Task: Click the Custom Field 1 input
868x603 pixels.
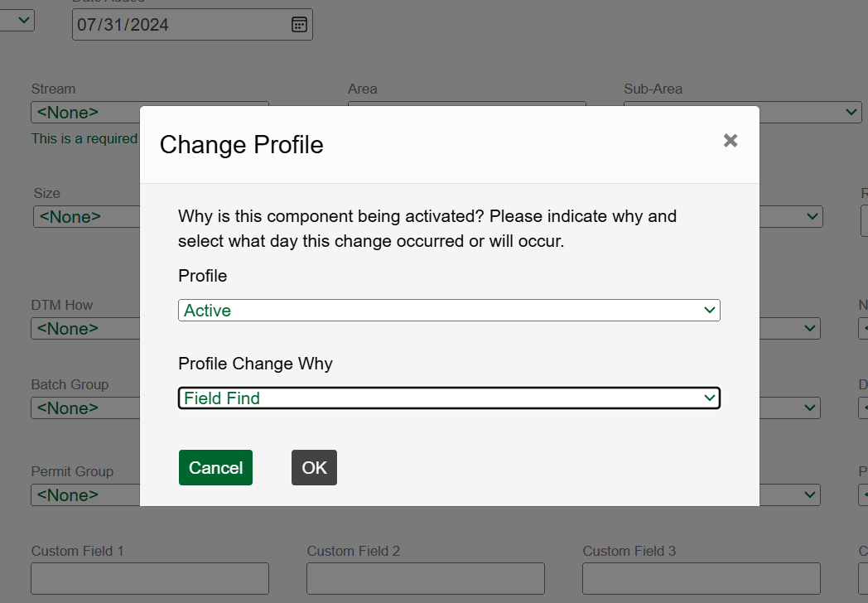Action: [x=150, y=579]
